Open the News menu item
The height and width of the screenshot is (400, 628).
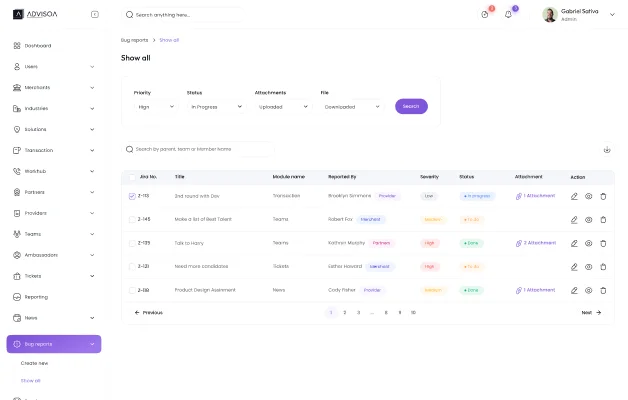tap(54, 318)
